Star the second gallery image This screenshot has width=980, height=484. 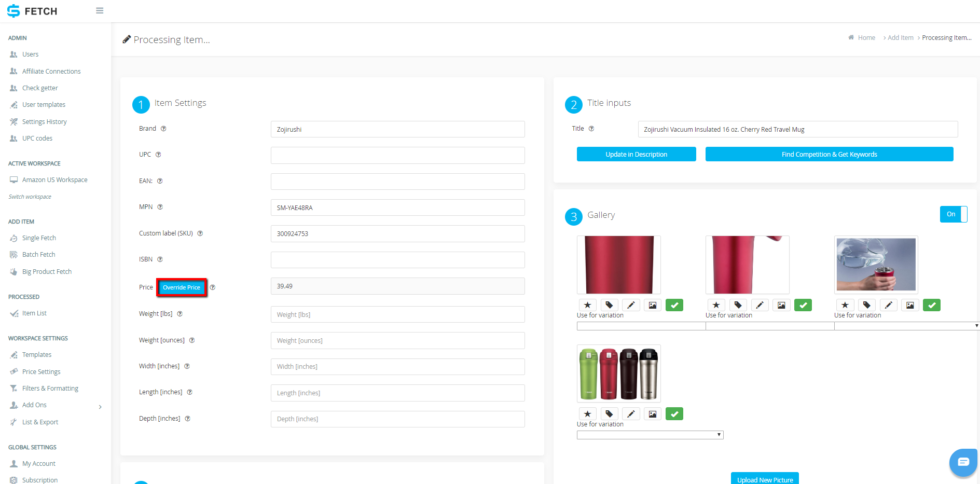point(716,305)
